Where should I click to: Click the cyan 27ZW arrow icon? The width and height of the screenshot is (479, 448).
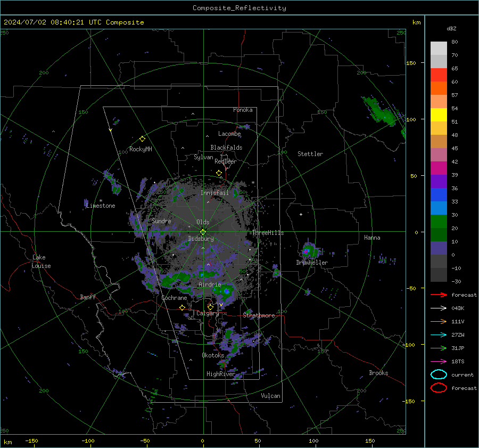439,335
